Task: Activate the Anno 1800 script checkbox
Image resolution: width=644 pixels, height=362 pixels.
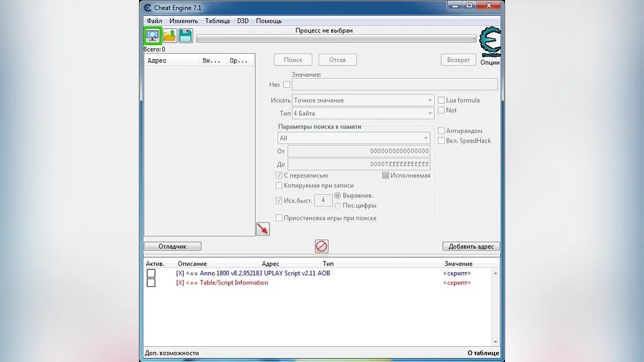Action: click(x=151, y=274)
